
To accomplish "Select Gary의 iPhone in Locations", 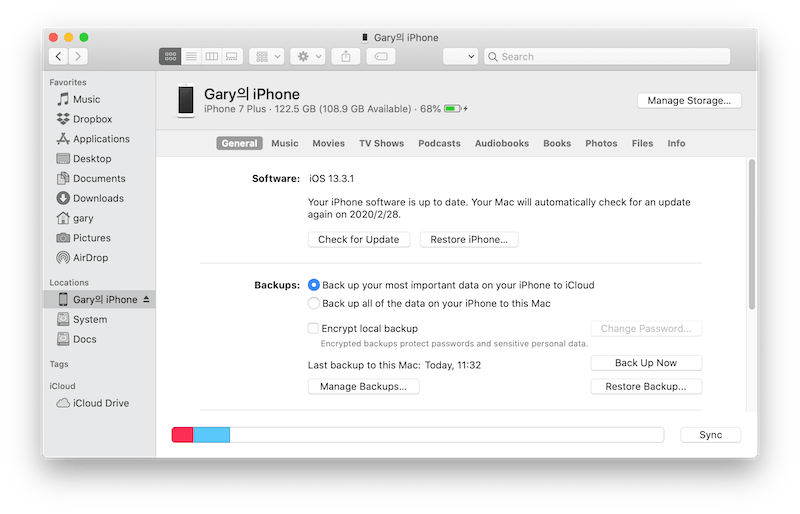I will 99,300.
